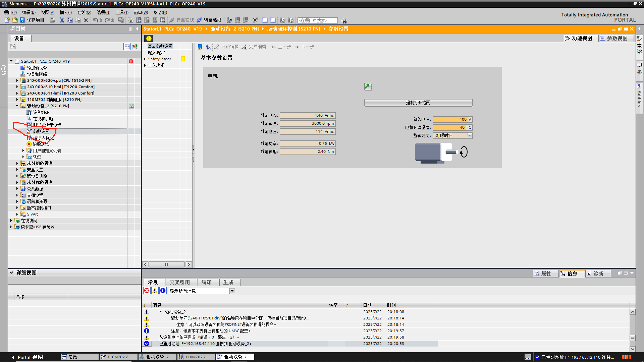Click the undo arrow icon
This screenshot has height=362, width=644.
(x=96, y=20)
